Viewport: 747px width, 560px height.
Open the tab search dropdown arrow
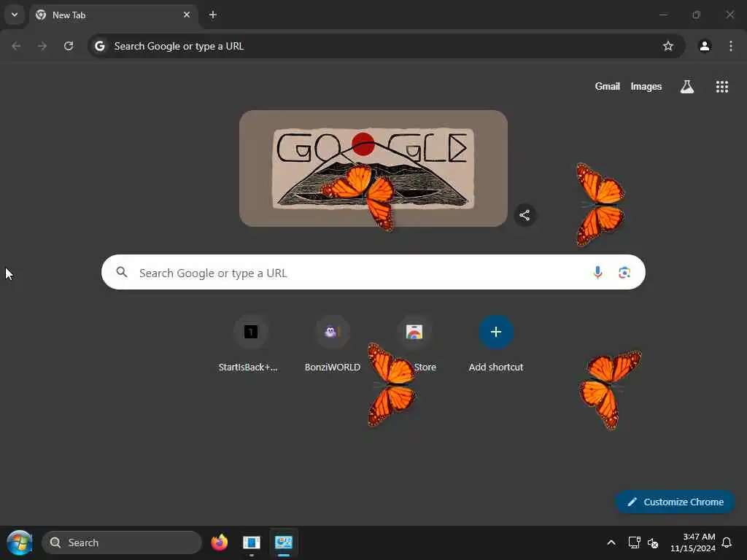coord(15,15)
